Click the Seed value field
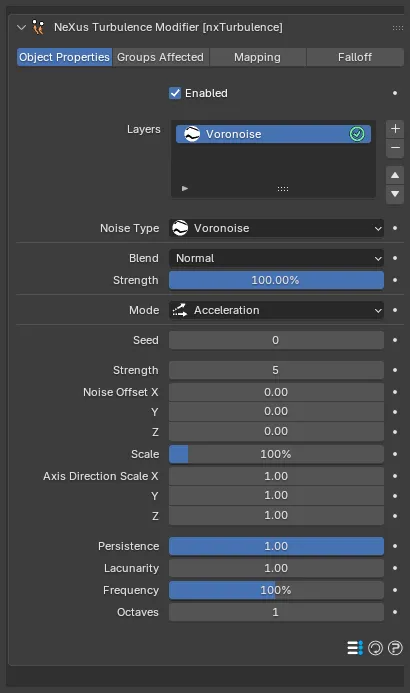This screenshot has width=410, height=693. (276, 340)
